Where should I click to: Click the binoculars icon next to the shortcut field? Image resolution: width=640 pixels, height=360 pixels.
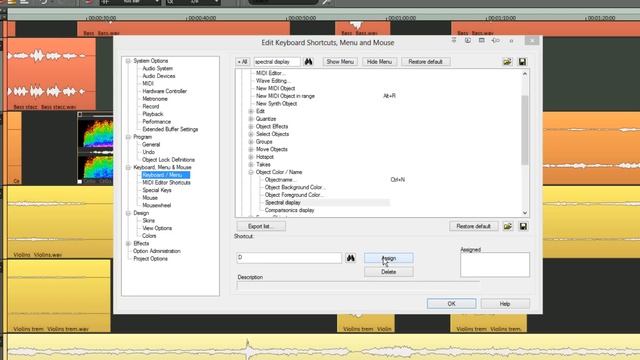pos(351,258)
